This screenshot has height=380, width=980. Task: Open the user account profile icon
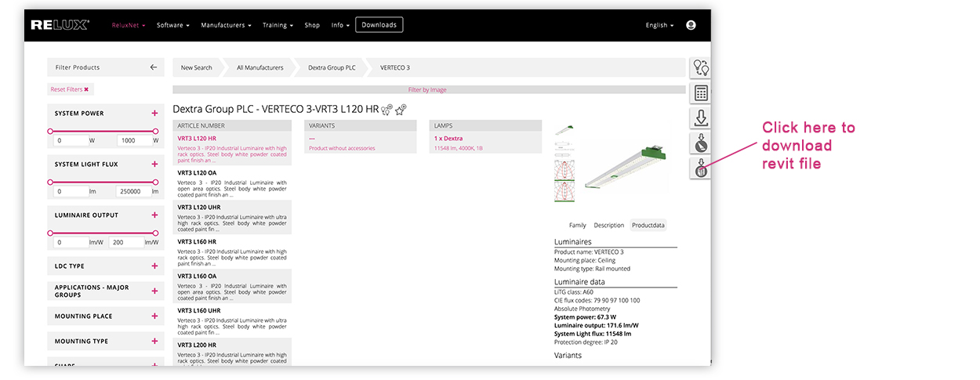(691, 25)
